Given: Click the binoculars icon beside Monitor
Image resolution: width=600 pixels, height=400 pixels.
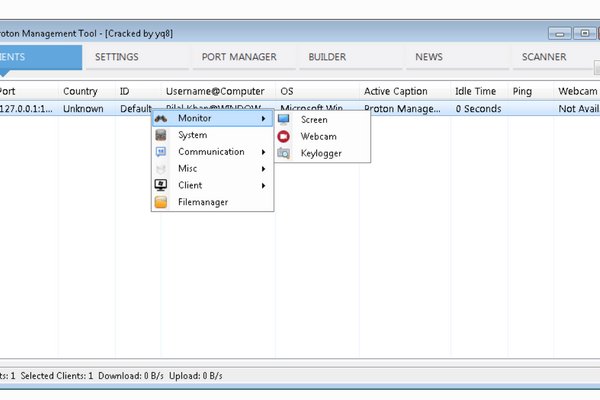Looking at the screenshot, I should point(161,119).
